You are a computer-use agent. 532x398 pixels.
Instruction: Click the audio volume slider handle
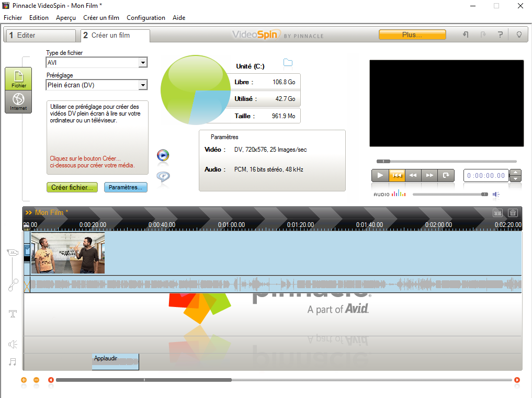[x=484, y=195]
